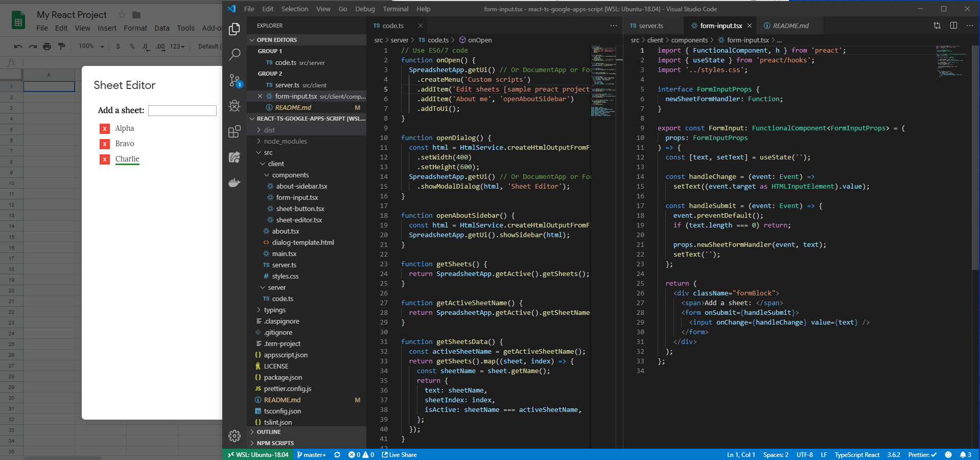This screenshot has height=460, width=980.
Task: Click the sync changes status bar icon
Action: (337, 455)
